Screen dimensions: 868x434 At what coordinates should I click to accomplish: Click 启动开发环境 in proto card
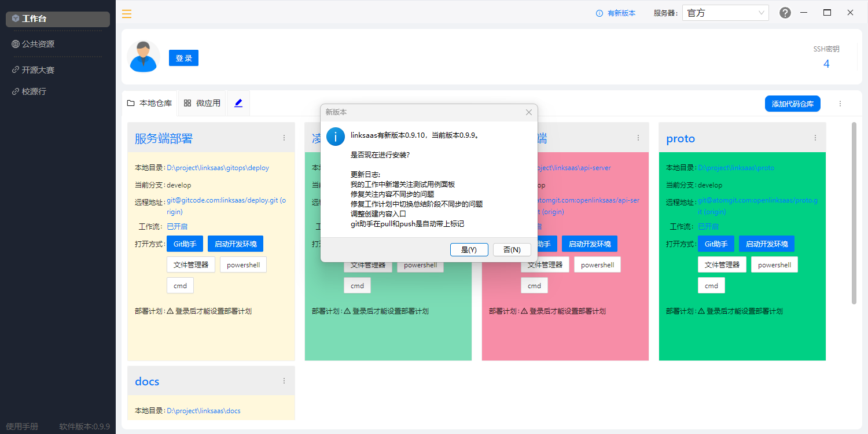click(767, 244)
